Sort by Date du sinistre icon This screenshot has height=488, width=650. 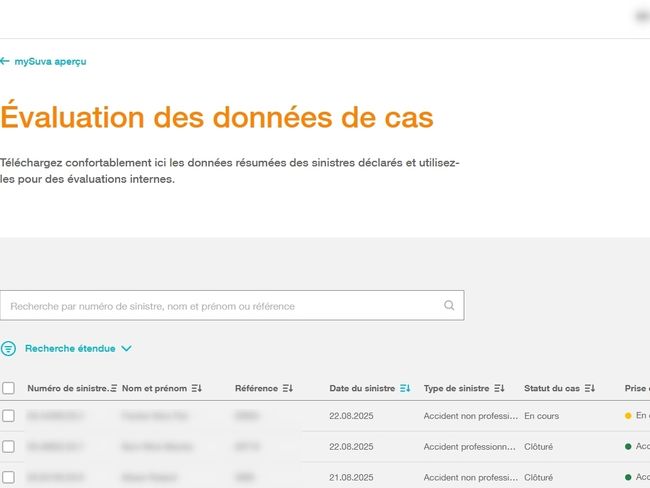tap(405, 388)
